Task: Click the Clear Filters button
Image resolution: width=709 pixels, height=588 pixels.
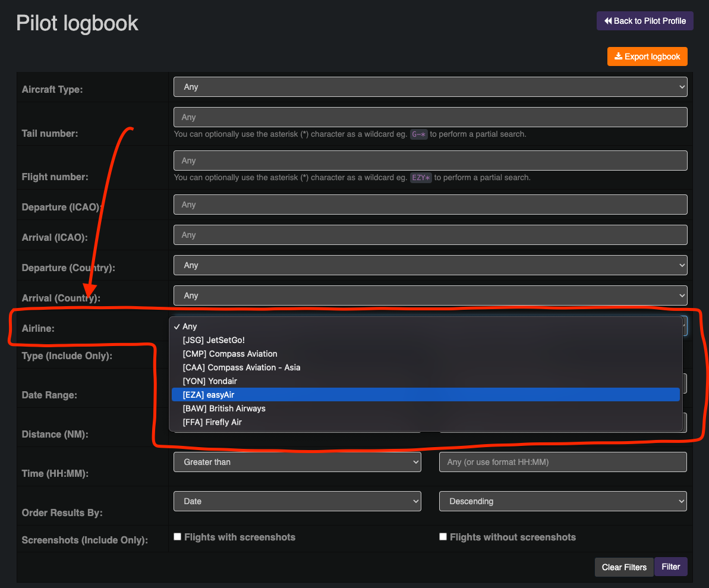Action: pyautogui.click(x=623, y=567)
